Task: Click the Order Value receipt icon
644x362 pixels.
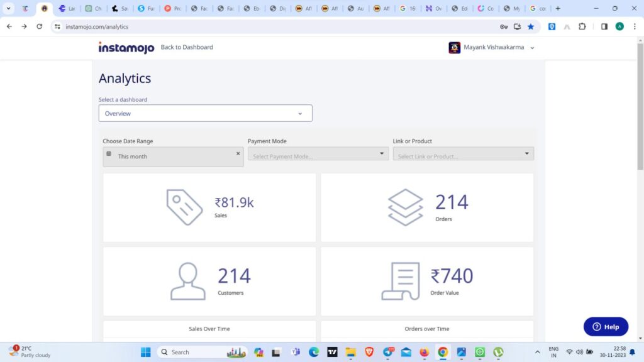Action: click(x=401, y=281)
